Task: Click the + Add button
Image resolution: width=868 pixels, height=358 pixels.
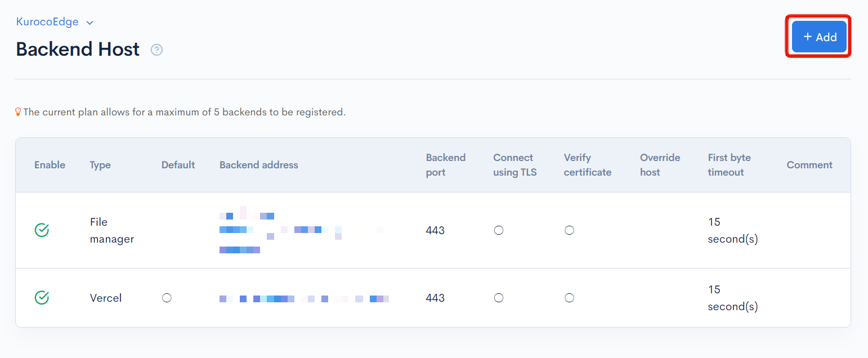Action: point(818,36)
